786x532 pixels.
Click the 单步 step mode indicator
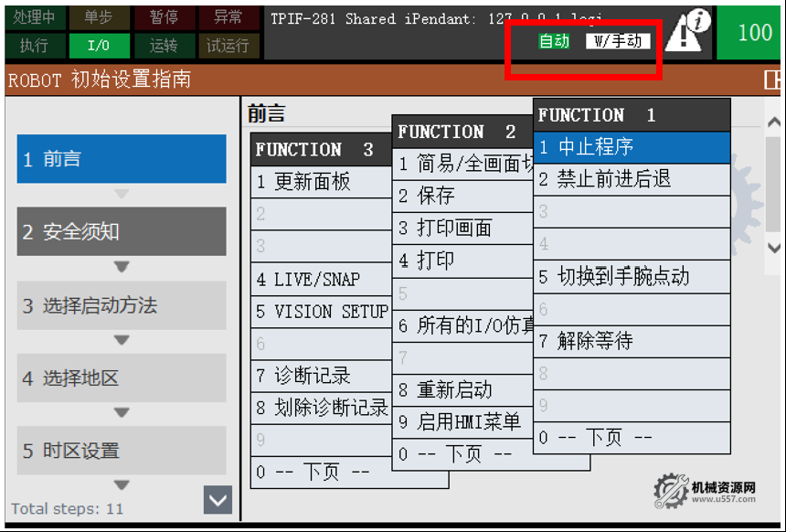100,16
